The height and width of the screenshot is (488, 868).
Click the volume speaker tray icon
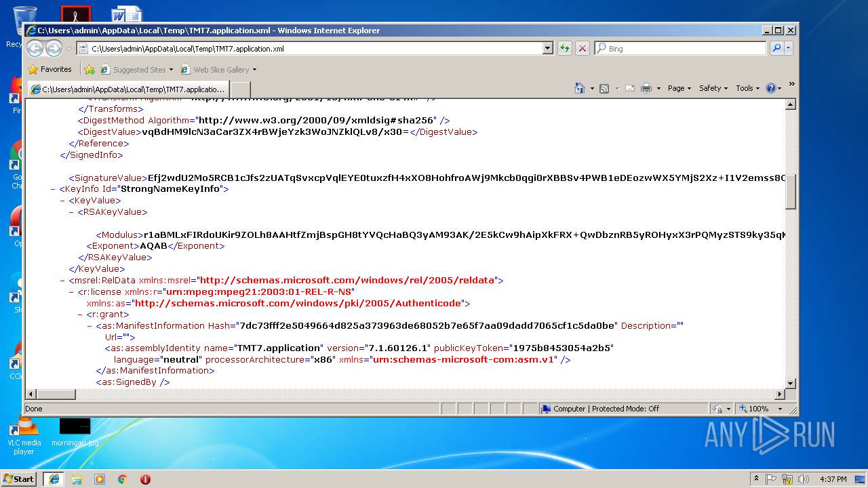[x=804, y=479]
